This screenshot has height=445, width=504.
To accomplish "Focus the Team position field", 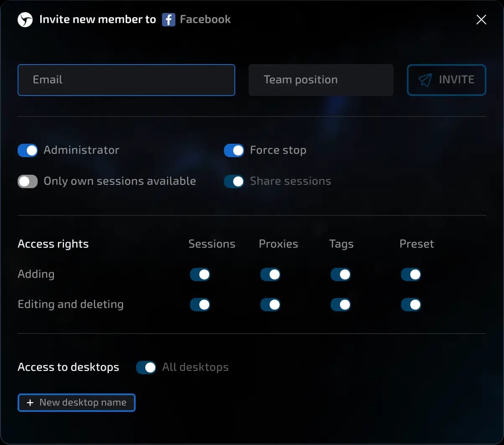I will (321, 80).
